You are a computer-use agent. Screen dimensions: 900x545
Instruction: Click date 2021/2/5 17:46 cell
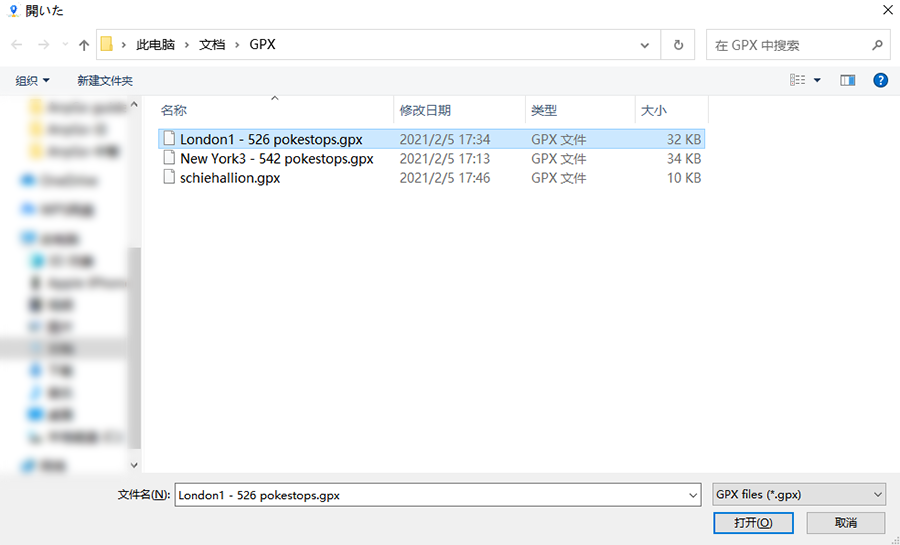(445, 178)
